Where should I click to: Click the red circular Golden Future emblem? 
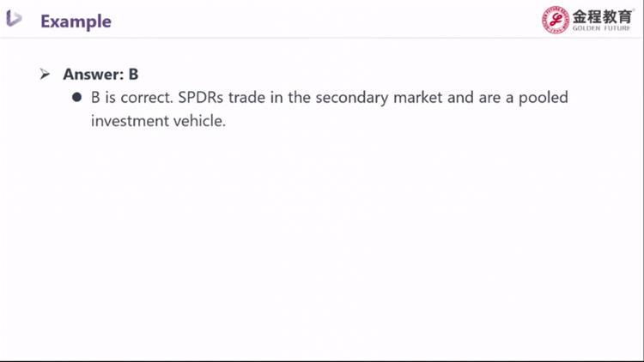[x=556, y=20]
